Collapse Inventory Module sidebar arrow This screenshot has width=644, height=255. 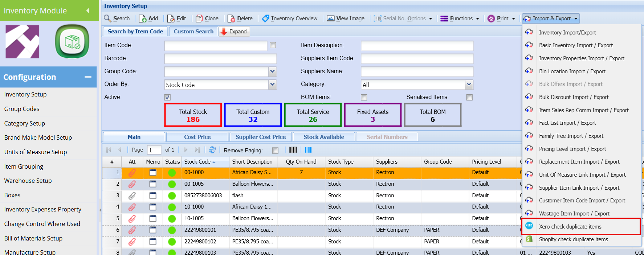click(88, 11)
